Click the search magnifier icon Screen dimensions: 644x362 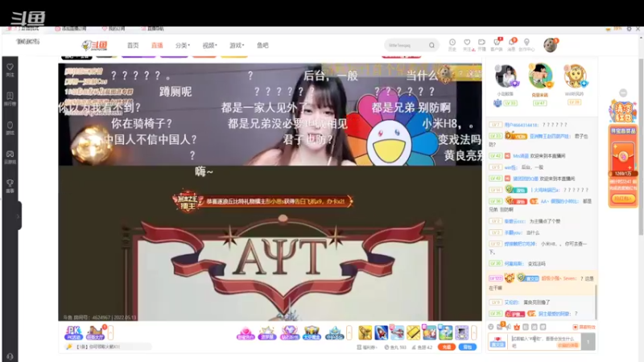(x=431, y=45)
